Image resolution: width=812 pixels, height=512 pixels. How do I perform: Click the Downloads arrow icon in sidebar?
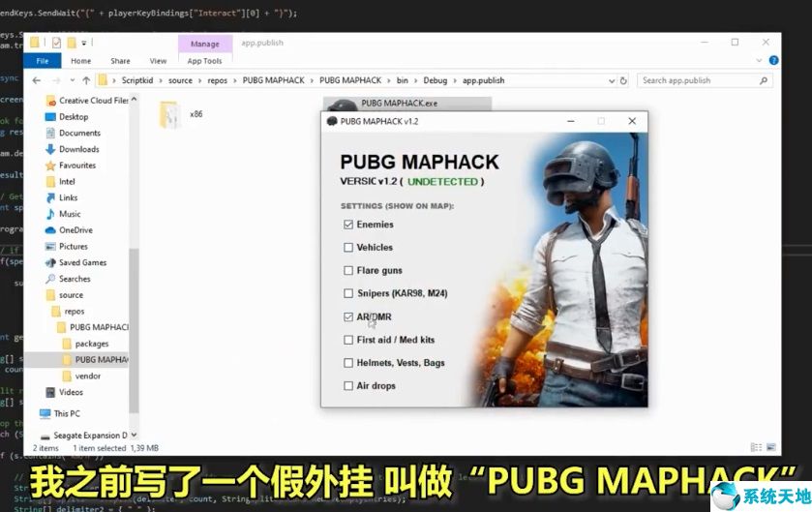pyautogui.click(x=50, y=149)
